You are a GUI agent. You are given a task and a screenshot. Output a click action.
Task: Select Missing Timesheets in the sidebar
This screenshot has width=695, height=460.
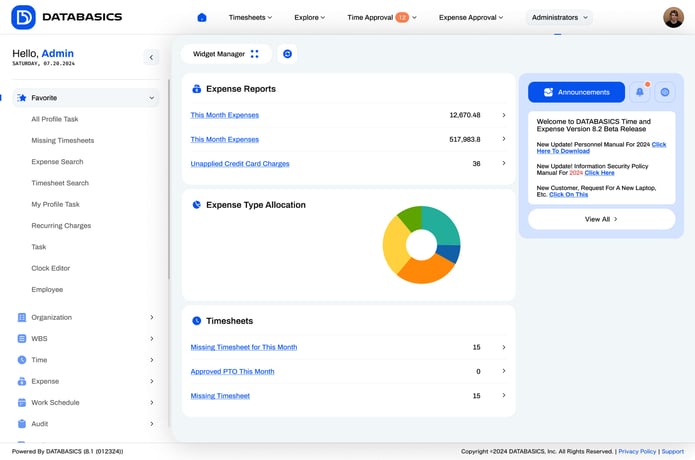(x=63, y=141)
